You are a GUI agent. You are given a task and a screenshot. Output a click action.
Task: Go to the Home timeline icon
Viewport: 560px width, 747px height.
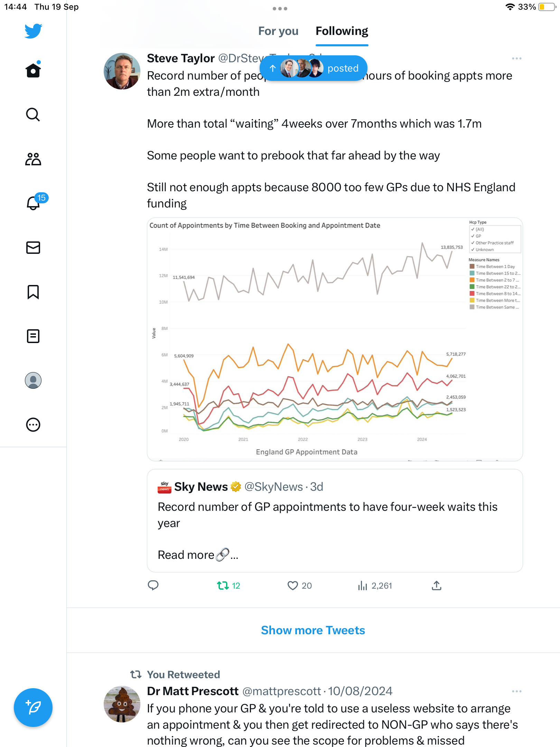33,70
